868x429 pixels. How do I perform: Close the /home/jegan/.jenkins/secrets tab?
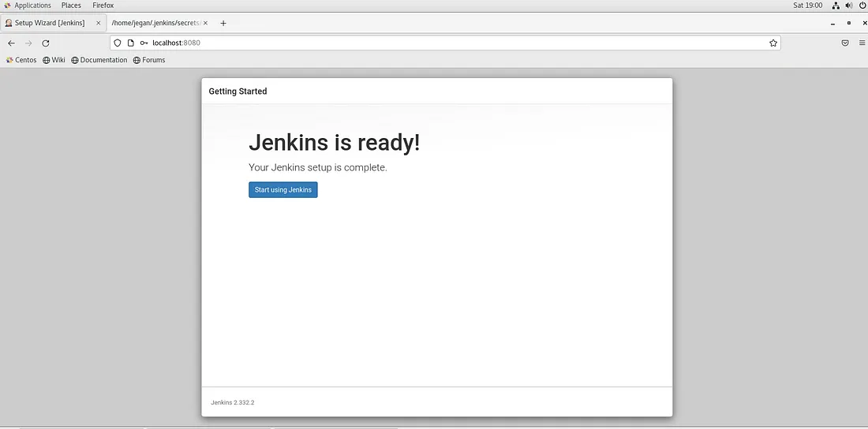coord(205,23)
